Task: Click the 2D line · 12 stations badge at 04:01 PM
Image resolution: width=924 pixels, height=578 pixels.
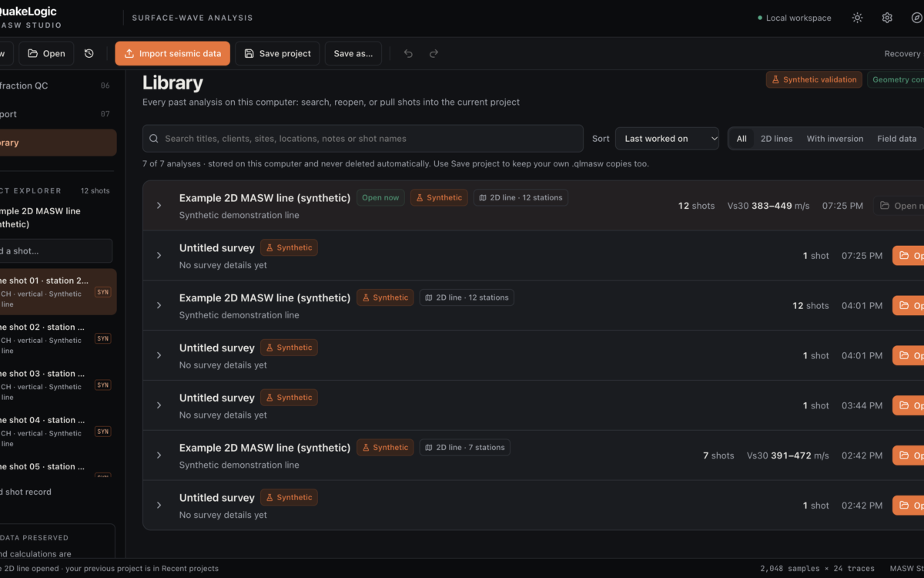Action: click(x=467, y=297)
